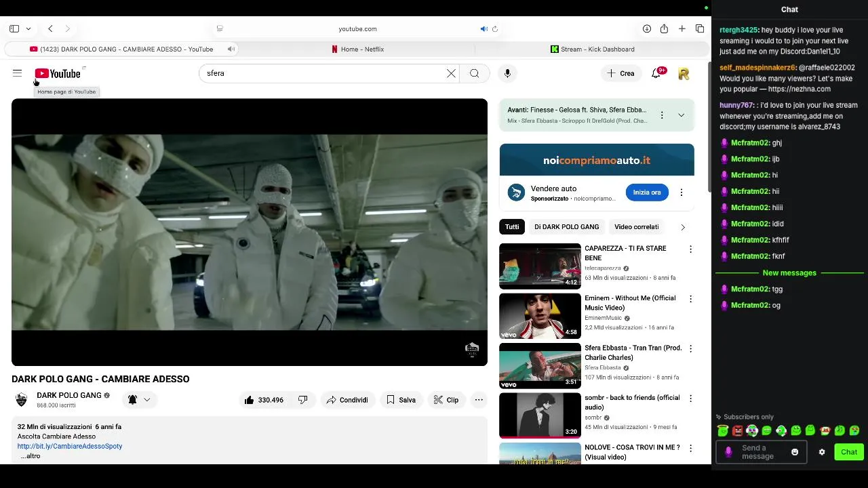Open the account avatar menu
The height and width of the screenshot is (488, 868).
coord(684,73)
